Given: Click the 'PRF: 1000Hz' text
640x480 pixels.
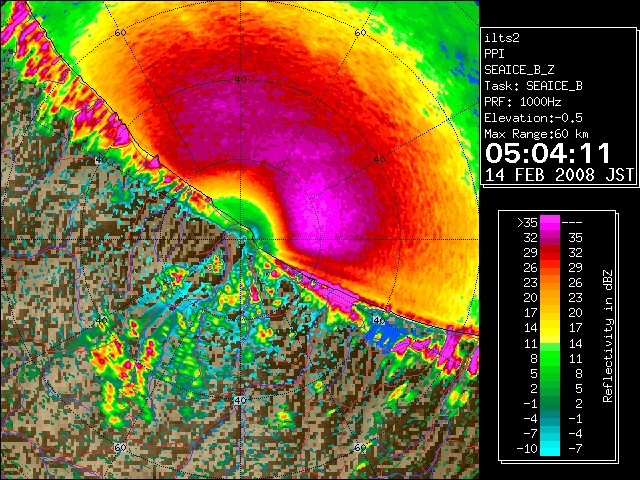Looking at the screenshot, I should [x=523, y=102].
